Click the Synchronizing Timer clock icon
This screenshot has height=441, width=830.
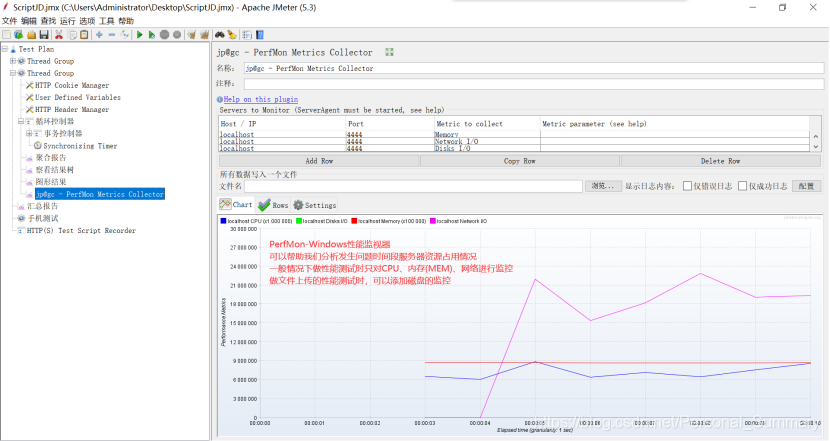click(38, 146)
